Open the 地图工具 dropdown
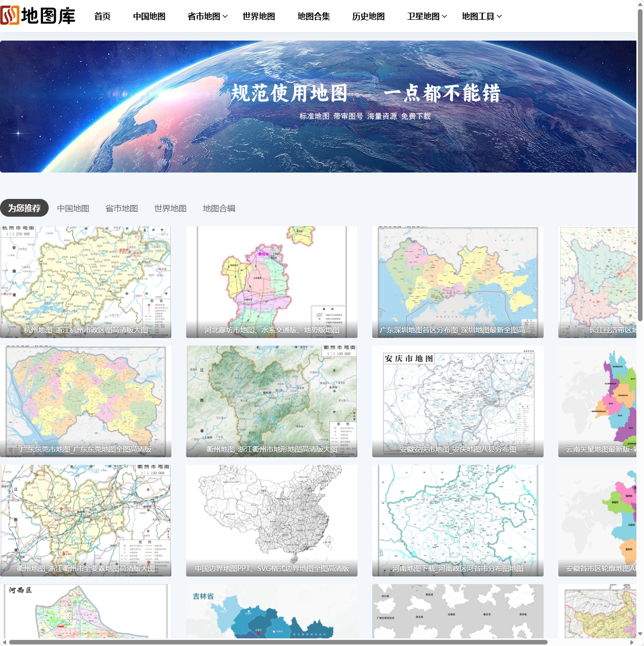 tap(479, 16)
